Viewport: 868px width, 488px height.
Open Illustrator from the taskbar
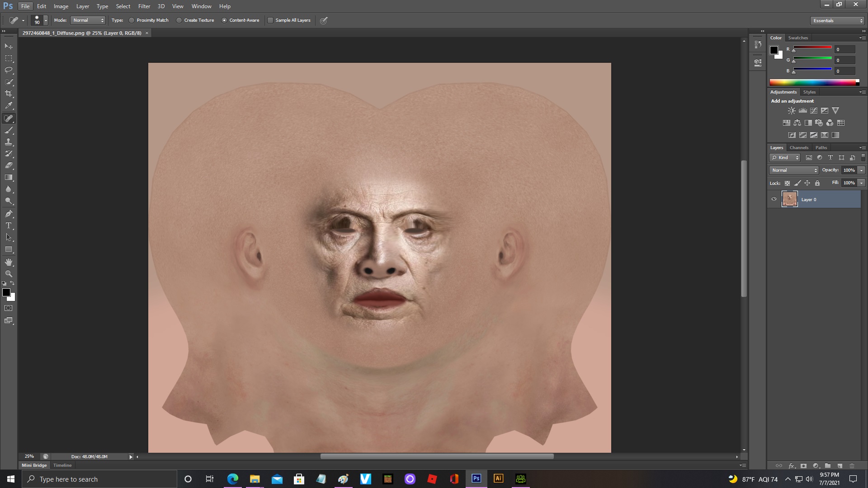[x=499, y=479]
